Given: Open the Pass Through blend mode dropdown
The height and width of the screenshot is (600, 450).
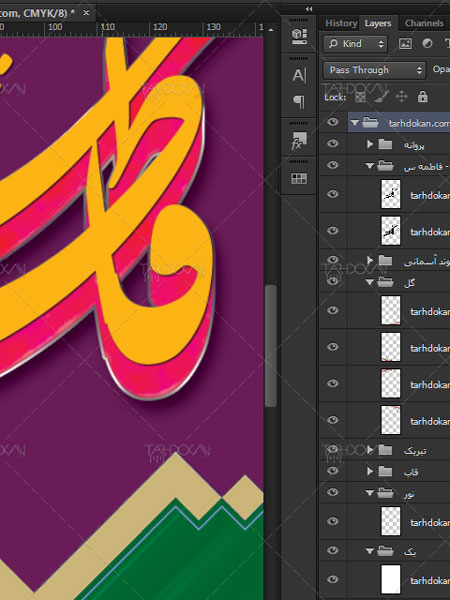Looking at the screenshot, I should point(374,70).
